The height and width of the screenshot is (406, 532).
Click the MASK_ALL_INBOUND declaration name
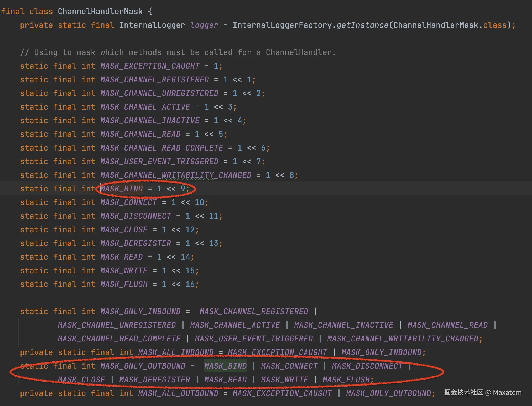point(176,352)
